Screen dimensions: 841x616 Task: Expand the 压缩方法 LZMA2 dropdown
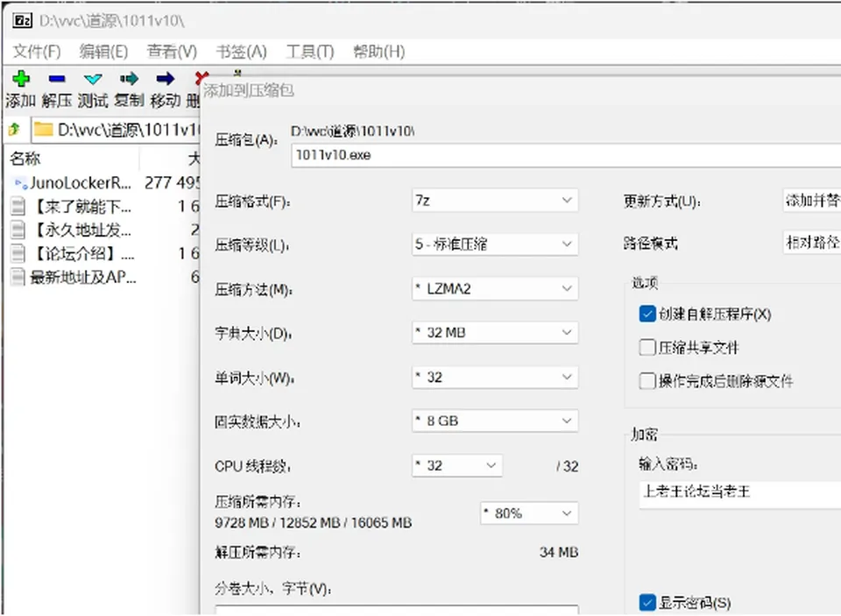pos(495,288)
